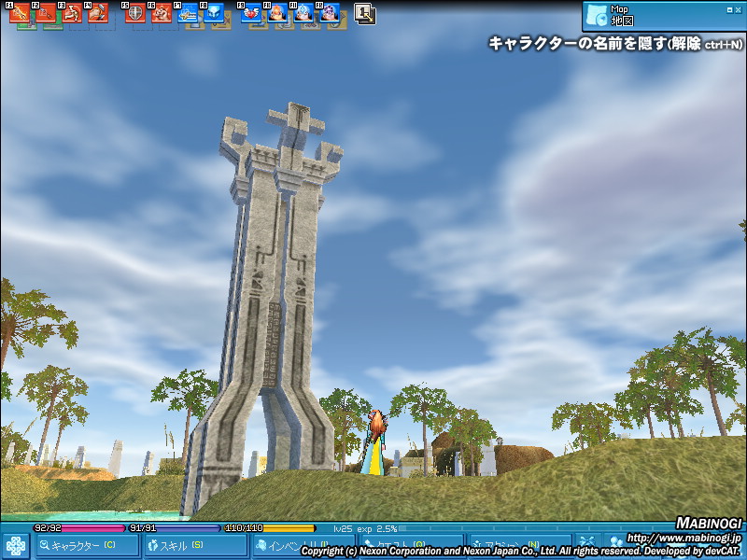Click the crossed swords icon in bottom bar
Viewport: 747px width, 560px height.
pos(587,544)
